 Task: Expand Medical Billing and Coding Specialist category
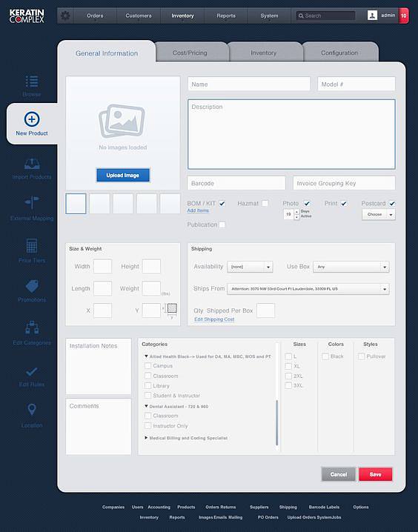[146, 438]
